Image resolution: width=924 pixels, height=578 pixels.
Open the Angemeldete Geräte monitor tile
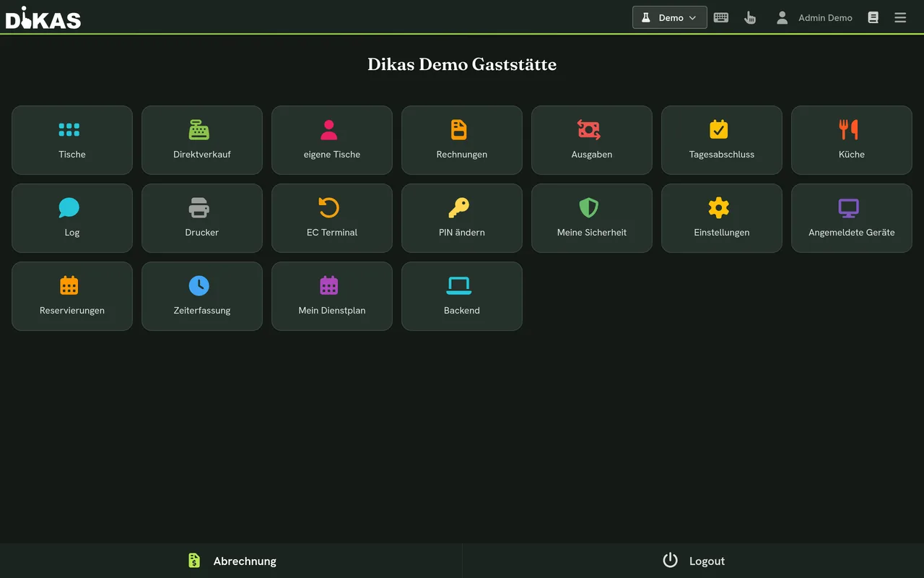coord(852,218)
